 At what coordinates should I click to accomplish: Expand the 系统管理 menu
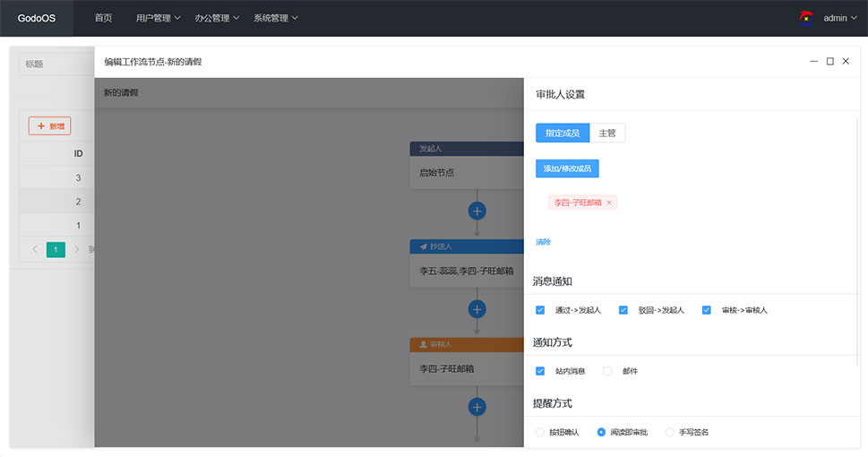[276, 18]
